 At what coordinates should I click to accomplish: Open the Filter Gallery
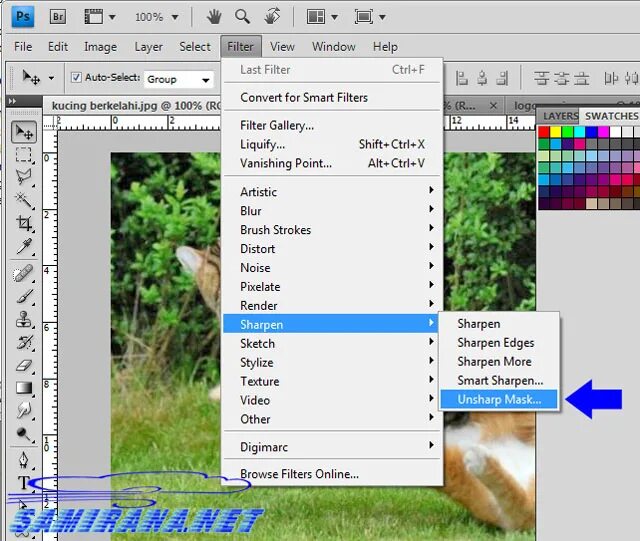coord(332,125)
